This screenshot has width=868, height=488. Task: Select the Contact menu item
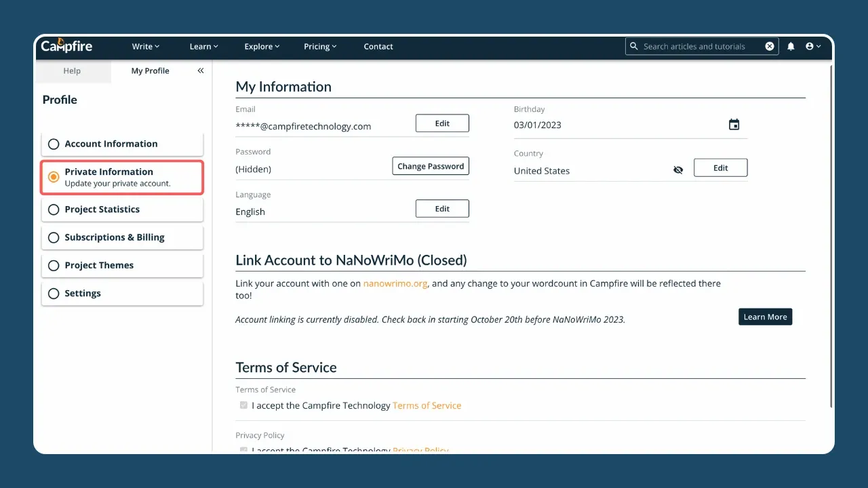pyautogui.click(x=378, y=46)
